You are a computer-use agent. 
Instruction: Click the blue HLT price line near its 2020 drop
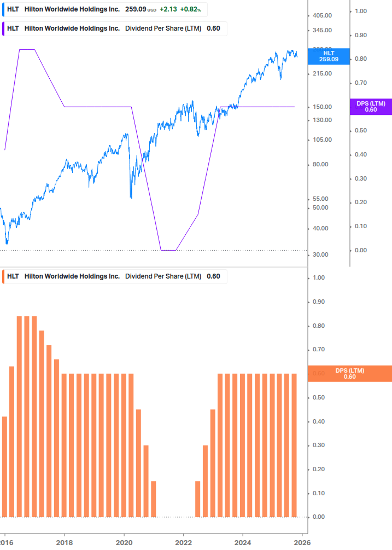tap(130, 175)
